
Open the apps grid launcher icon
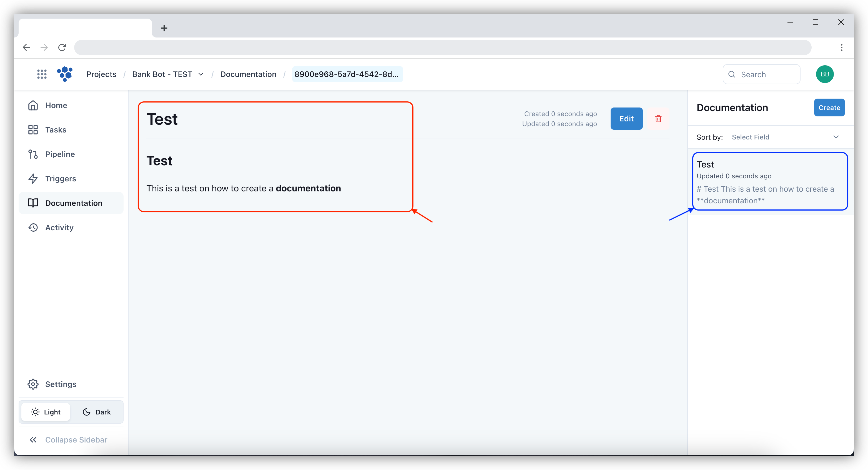tap(42, 74)
